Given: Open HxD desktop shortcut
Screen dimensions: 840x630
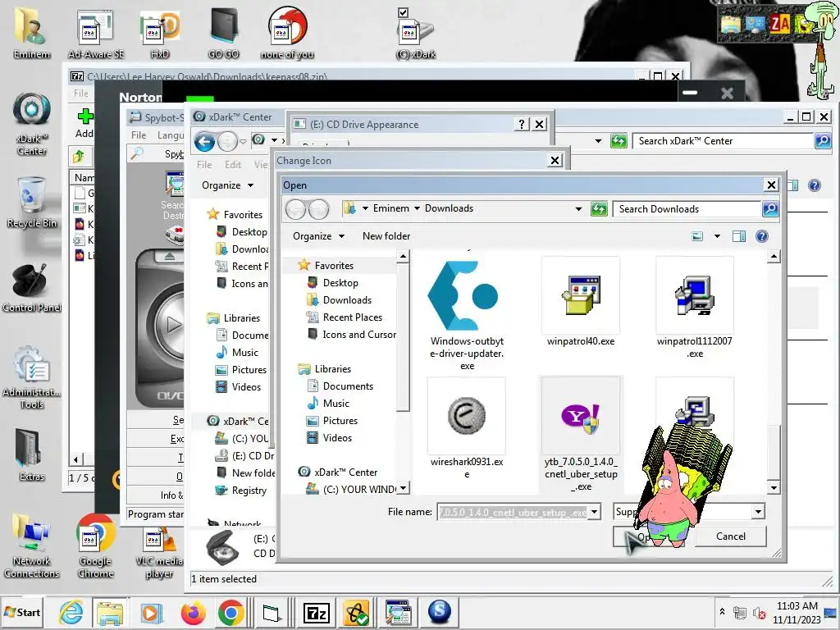Looking at the screenshot, I should (160, 32).
